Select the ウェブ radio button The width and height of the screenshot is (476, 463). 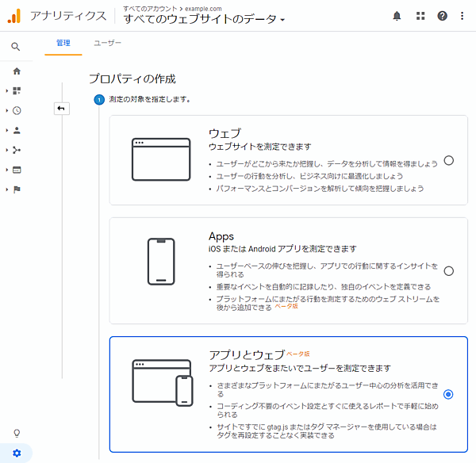[x=449, y=160]
